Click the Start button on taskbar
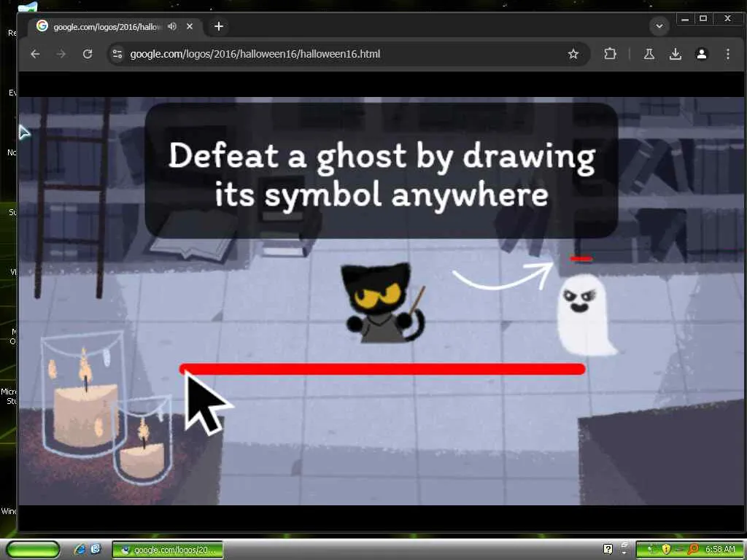The width and height of the screenshot is (747, 560). click(33, 550)
